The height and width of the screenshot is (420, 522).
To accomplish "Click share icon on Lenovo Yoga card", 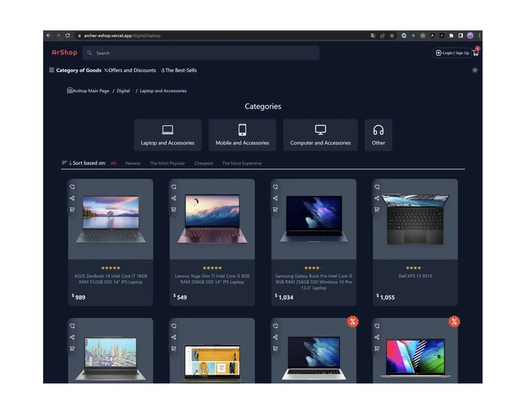I will 173,199.
